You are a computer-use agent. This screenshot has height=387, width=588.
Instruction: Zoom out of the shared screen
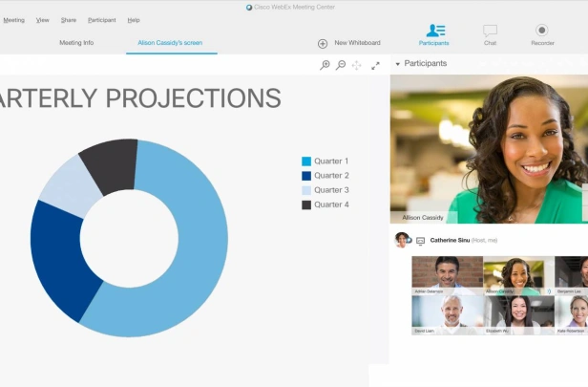click(x=341, y=65)
